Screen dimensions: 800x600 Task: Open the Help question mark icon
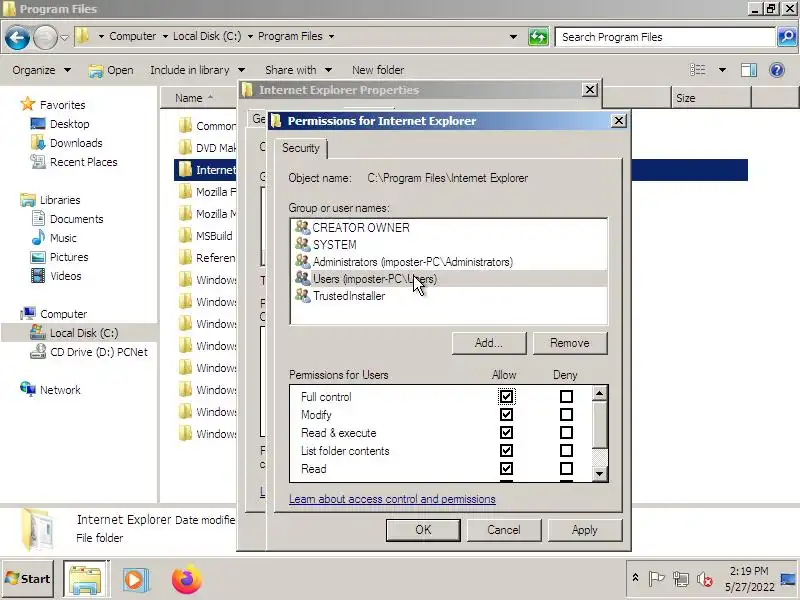tap(777, 70)
